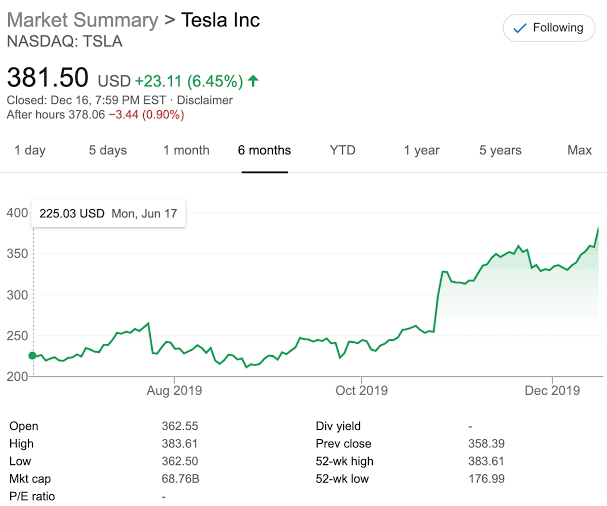Select the 1 month tab
607x506 pixels.
[x=186, y=150]
